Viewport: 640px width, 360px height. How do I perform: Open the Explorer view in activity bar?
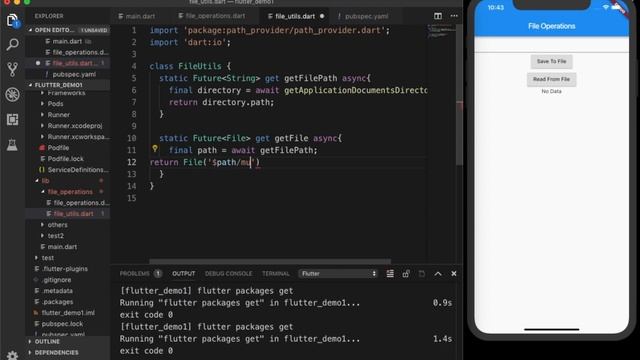12,20
